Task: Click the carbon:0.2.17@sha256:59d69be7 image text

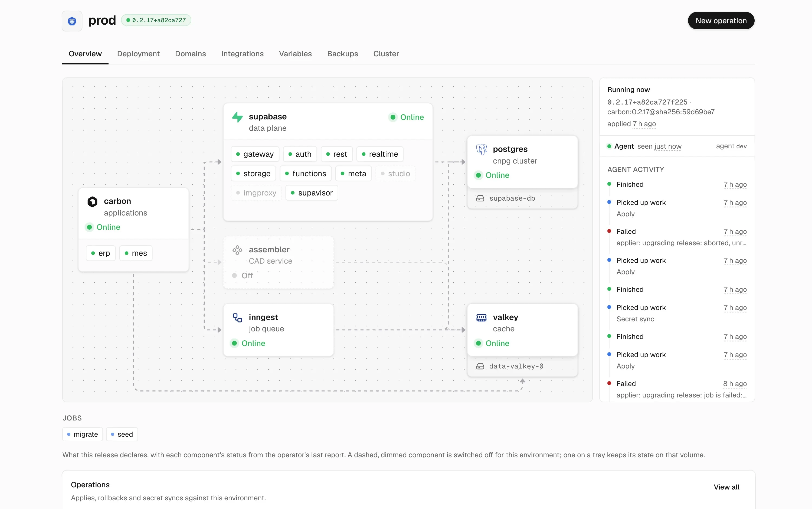Action: pos(661,112)
